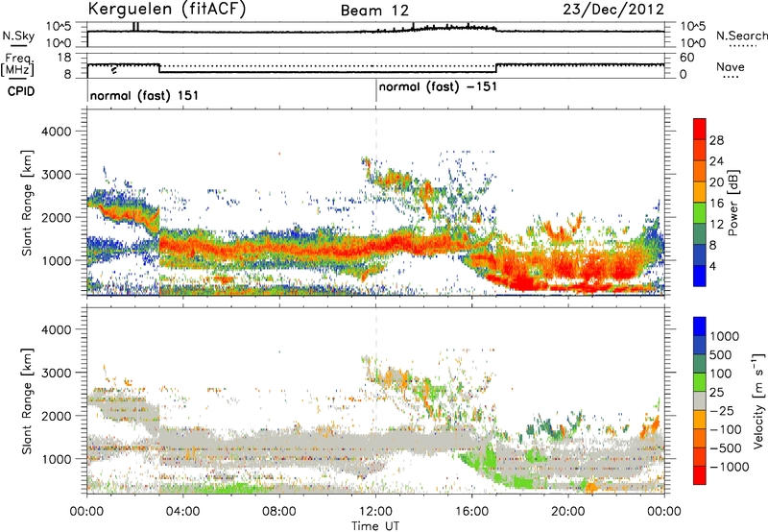768x532 pixels.
Task: Click the "18" frequency axis tick
Action: pyautogui.click(x=63, y=58)
